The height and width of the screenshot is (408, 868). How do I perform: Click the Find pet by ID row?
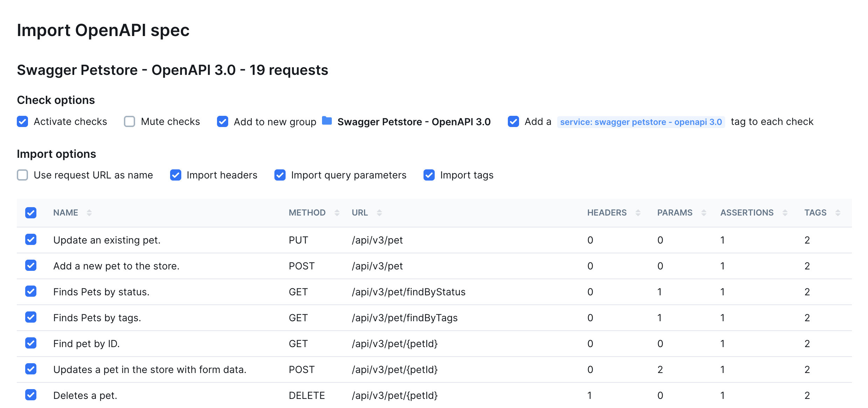click(x=86, y=344)
